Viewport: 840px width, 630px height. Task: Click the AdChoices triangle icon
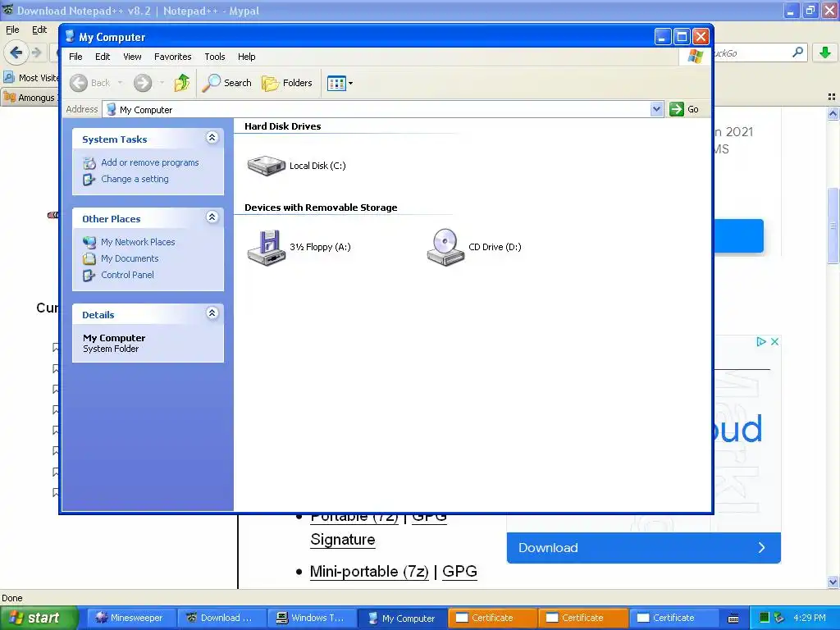point(760,341)
